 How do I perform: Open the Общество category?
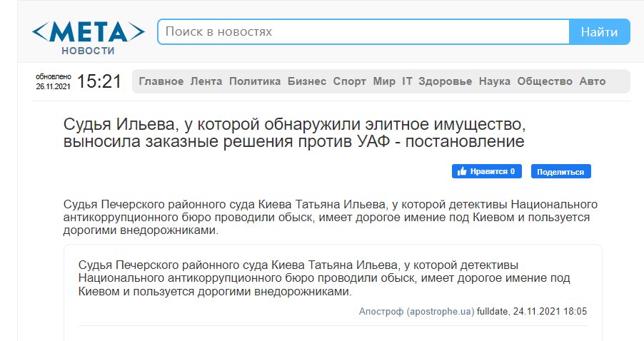[545, 81]
